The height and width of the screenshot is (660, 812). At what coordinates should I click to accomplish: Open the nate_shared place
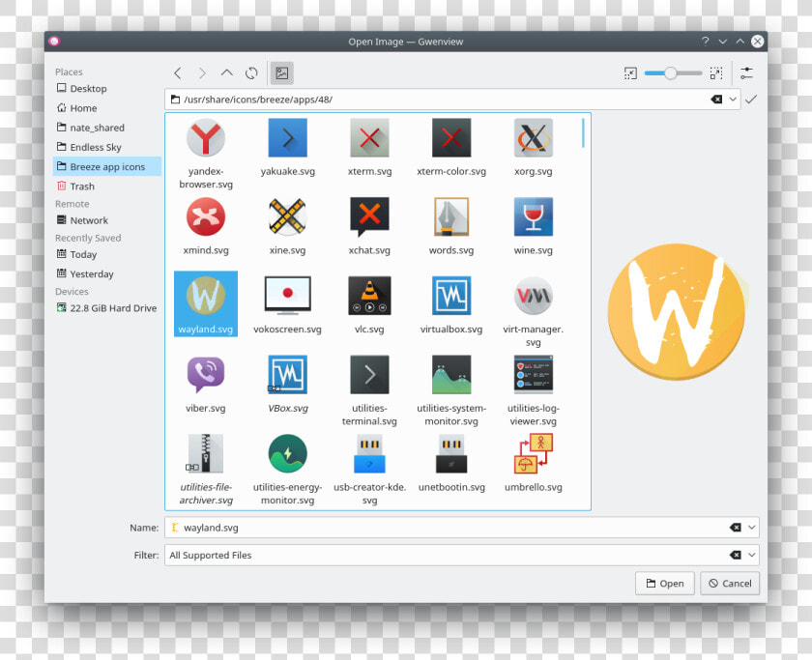[x=107, y=128]
